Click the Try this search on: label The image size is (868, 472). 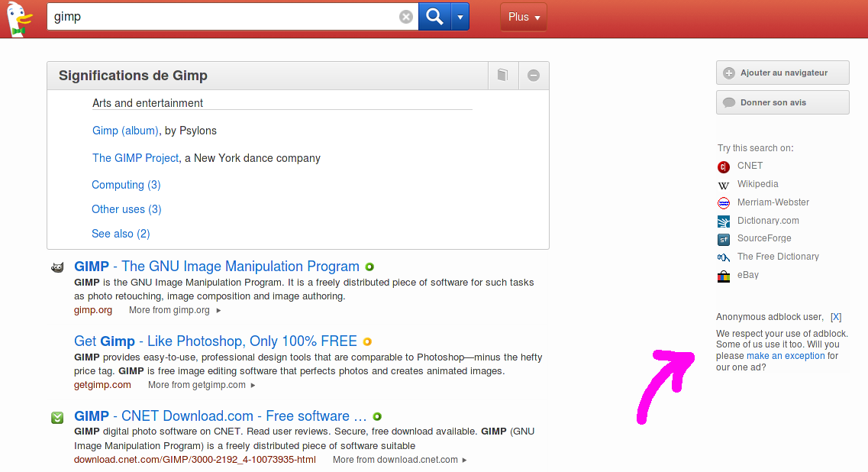755,148
